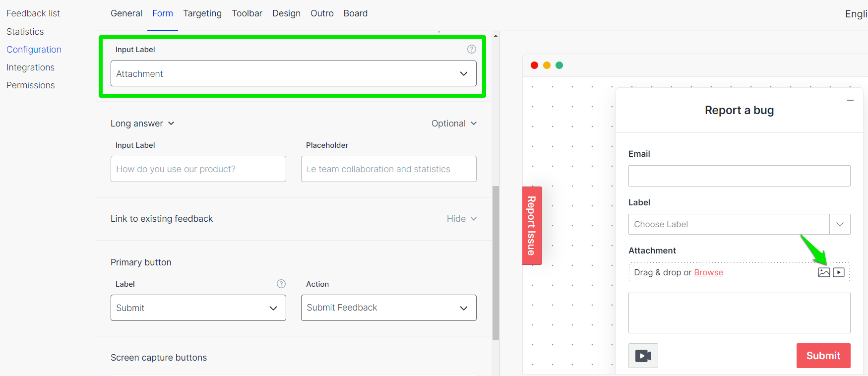Click the 'Screen capture buttons' heading
Image resolution: width=868 pixels, height=376 pixels.
pyautogui.click(x=159, y=358)
